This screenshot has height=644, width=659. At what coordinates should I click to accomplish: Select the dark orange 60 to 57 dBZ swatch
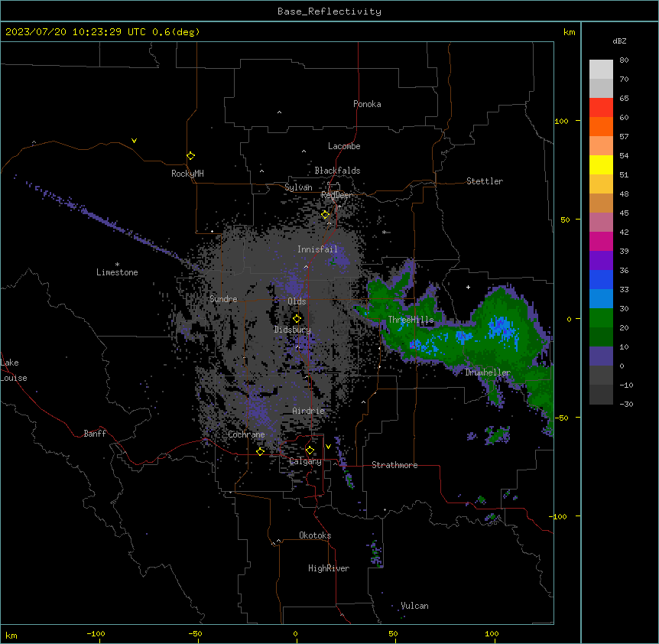click(601, 126)
